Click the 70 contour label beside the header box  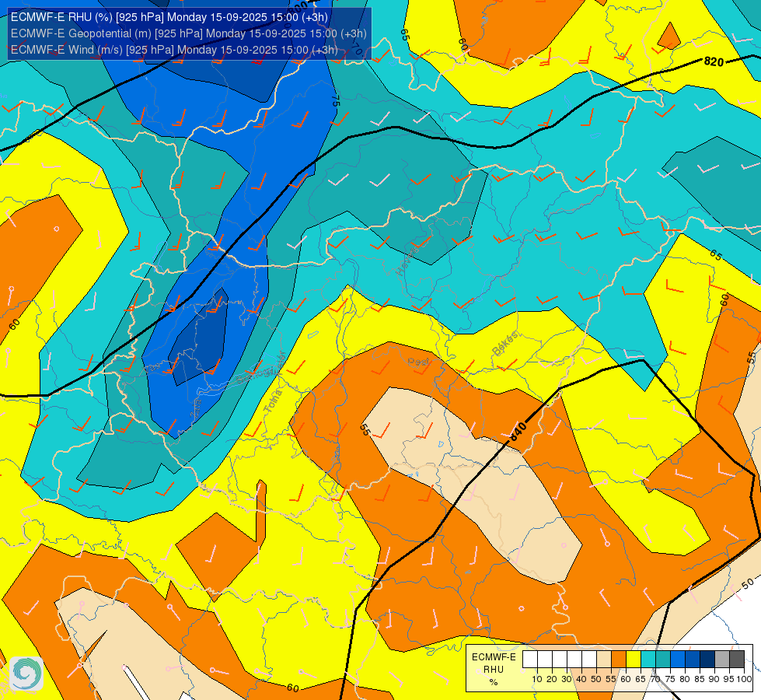[357, 48]
